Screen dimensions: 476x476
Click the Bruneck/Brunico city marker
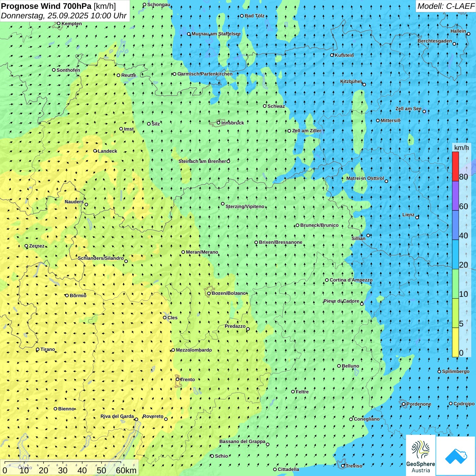click(297, 225)
